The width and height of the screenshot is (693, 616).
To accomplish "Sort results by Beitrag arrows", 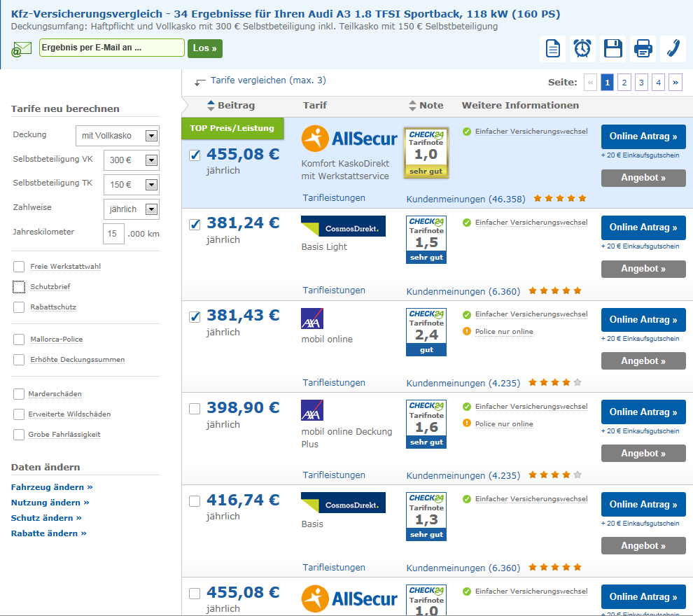I will pos(211,106).
